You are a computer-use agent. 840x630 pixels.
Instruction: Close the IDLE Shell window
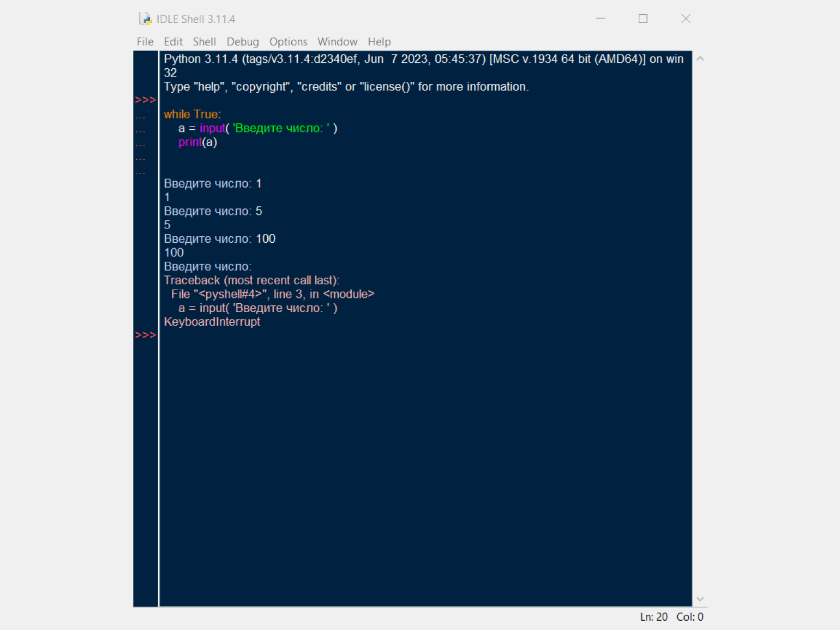[686, 19]
